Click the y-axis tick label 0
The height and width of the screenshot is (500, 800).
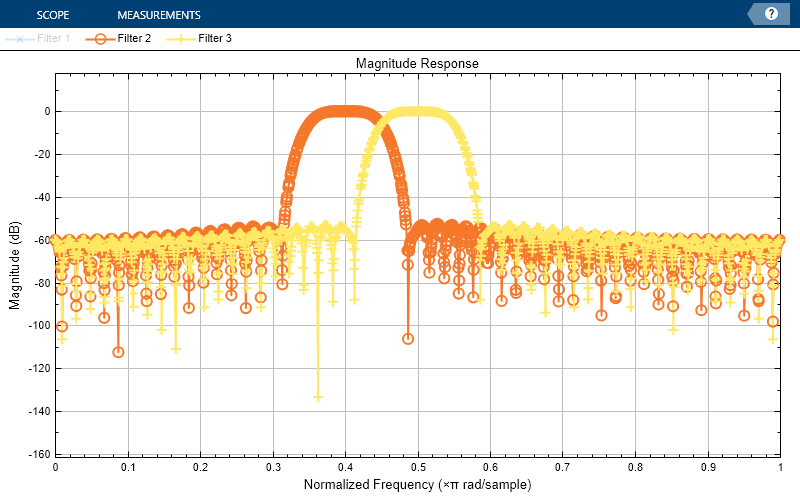(47, 111)
